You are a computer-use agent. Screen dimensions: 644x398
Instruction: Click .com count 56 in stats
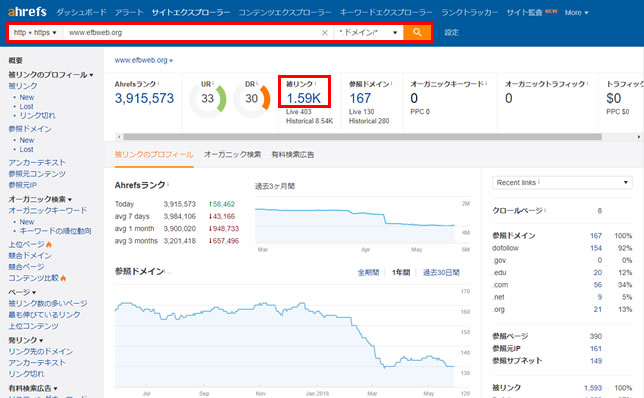tap(598, 285)
